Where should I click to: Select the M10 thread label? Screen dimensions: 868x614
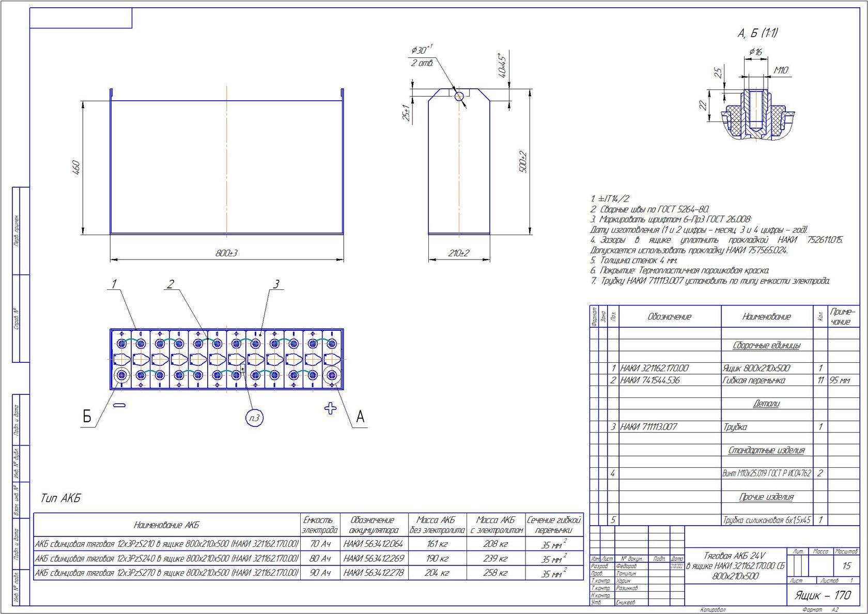point(781,70)
